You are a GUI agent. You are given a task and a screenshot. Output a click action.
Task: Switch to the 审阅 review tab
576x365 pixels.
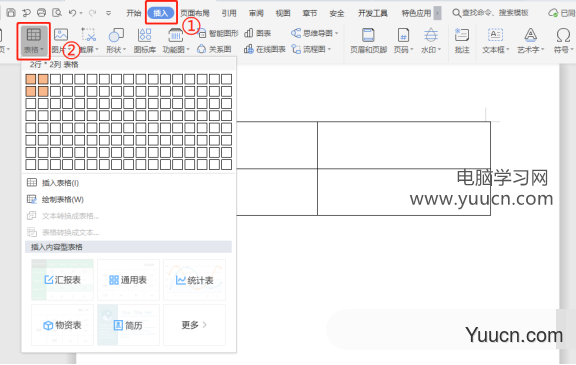[x=256, y=13]
